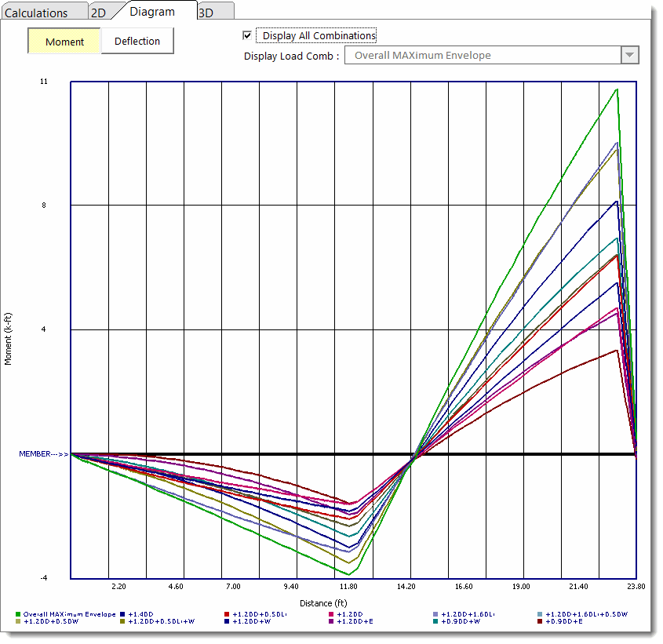Click the red +1.20D+0.50L legend swatch
Image resolution: width=663 pixels, height=644 pixels.
pyautogui.click(x=227, y=614)
